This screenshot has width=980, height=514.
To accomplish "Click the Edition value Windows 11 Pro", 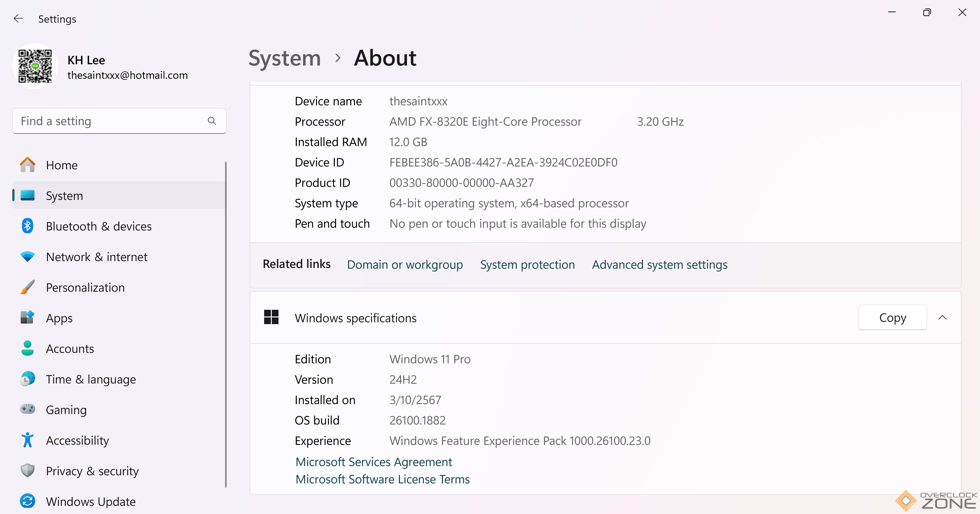I will 430,359.
